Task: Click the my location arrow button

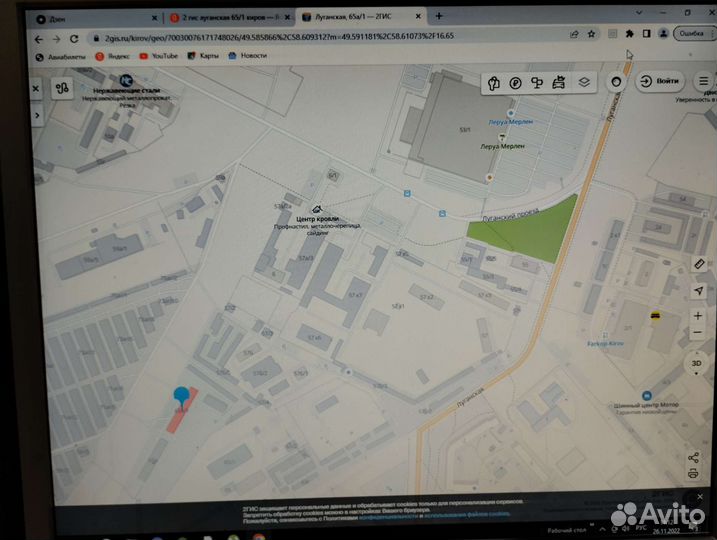Action: (x=698, y=290)
